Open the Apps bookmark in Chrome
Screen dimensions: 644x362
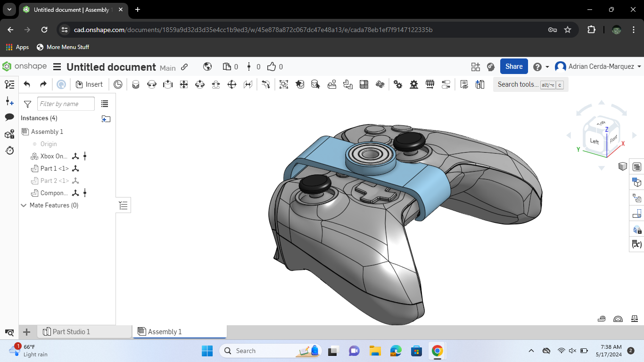pyautogui.click(x=17, y=47)
